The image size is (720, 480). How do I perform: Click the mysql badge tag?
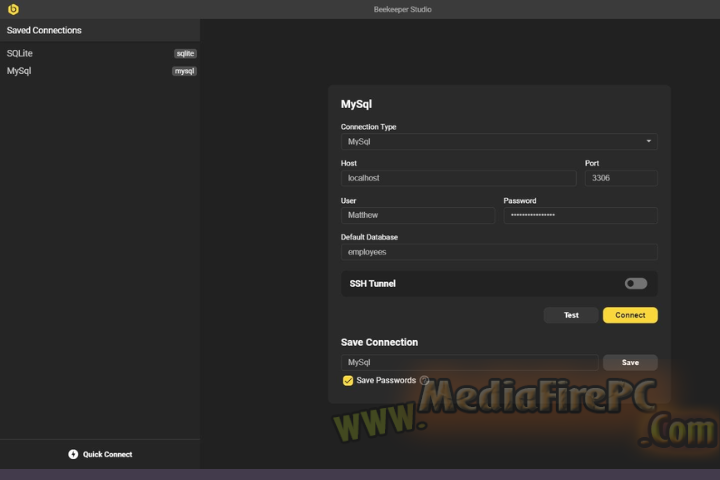tap(184, 71)
